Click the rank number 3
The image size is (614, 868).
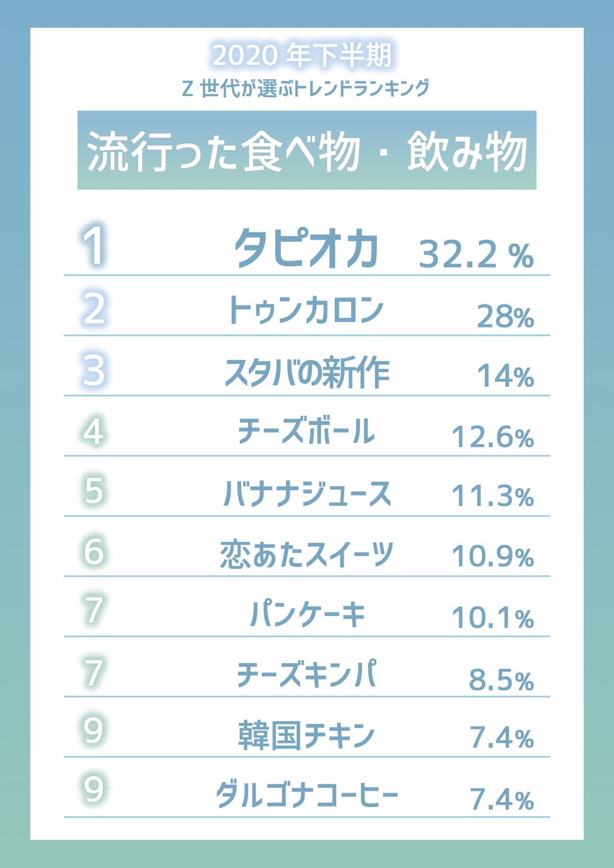coord(94,370)
